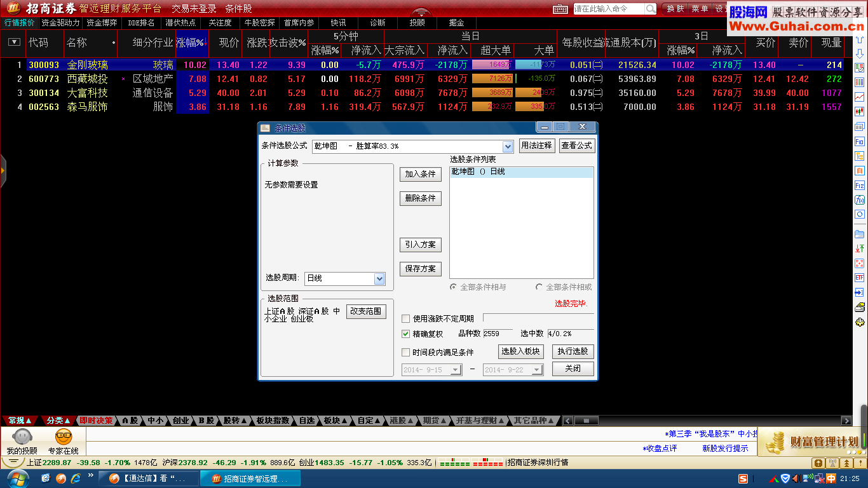Click the yellow flower icon at sidebar bottom
Viewport: 868px width, 488px height.
tap(860, 323)
